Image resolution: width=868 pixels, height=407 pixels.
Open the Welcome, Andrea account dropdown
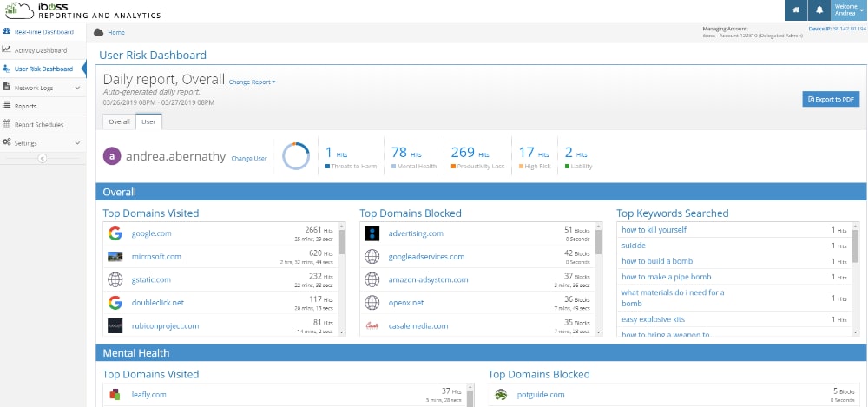click(849, 10)
